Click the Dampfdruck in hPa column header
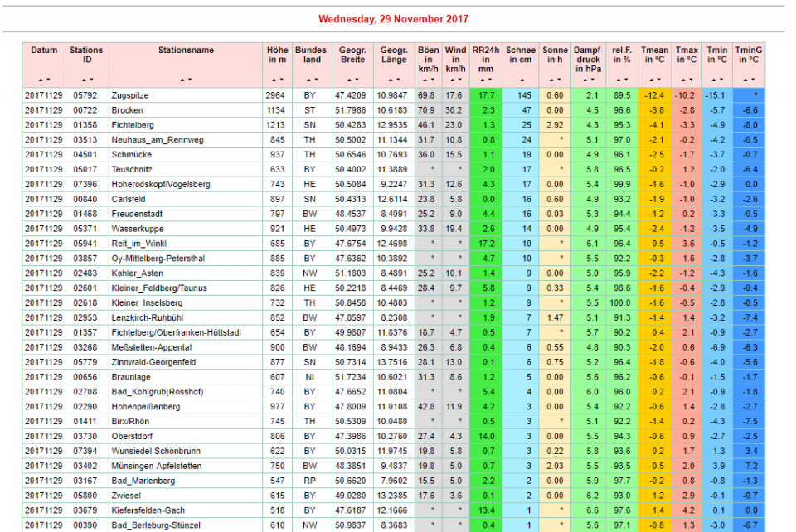This screenshot has height=532, width=796. coord(588,59)
